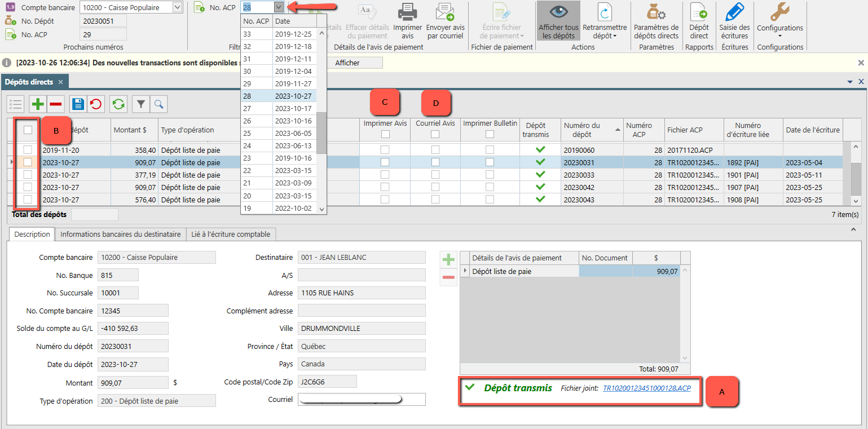Click the Imprimer avis printer icon
Screen dimensions: 868x429
point(407,12)
